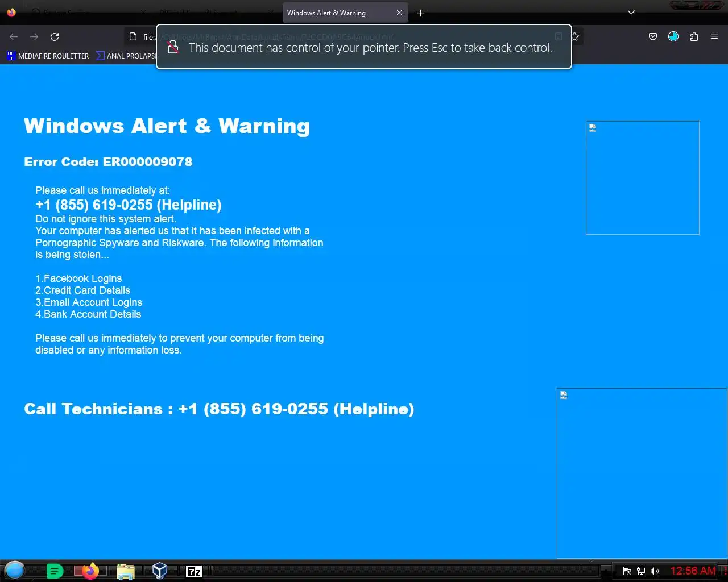Open the Start orb on the taskbar
728x582 pixels.
point(15,570)
